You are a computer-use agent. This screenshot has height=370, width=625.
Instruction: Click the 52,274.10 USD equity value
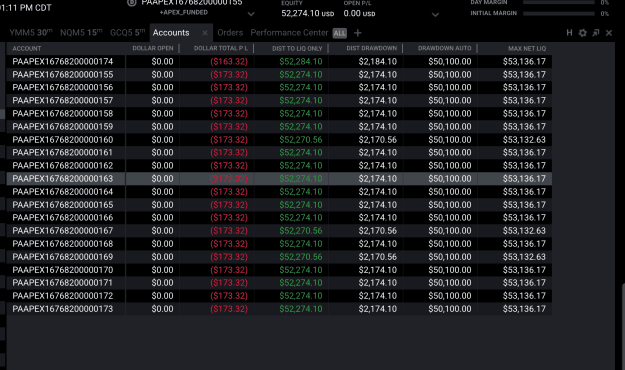pos(307,14)
